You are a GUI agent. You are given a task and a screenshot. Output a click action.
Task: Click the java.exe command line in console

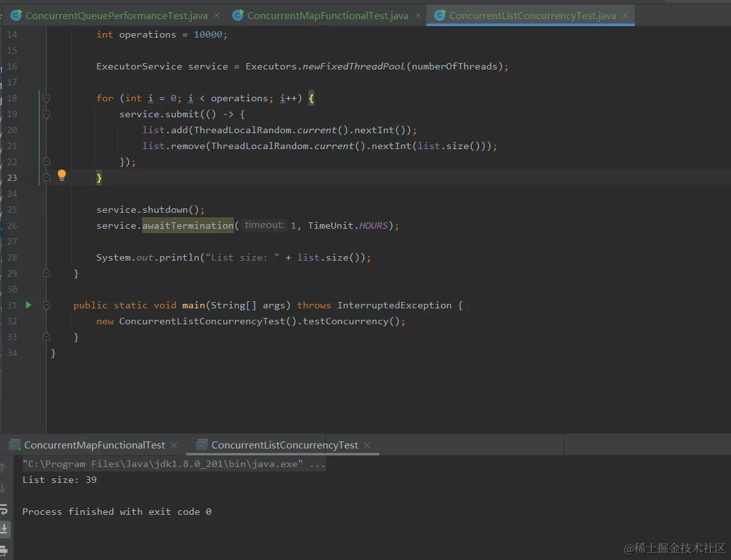[x=174, y=464]
